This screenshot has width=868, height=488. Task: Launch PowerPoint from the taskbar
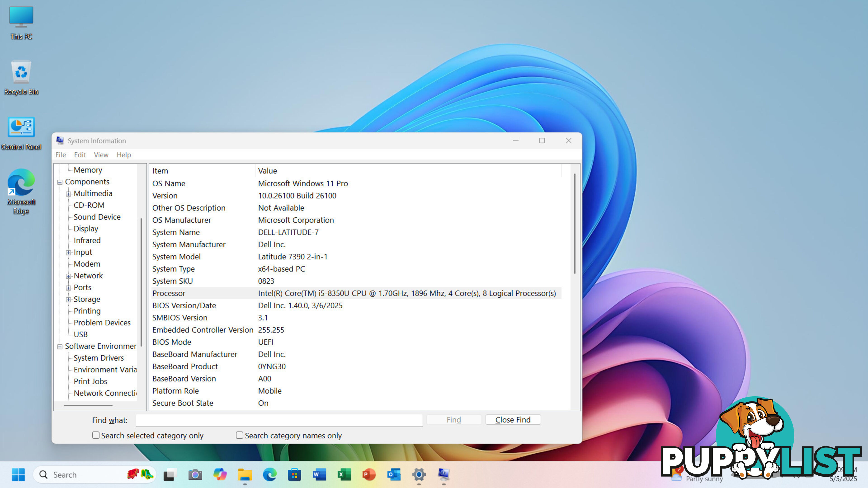click(369, 474)
